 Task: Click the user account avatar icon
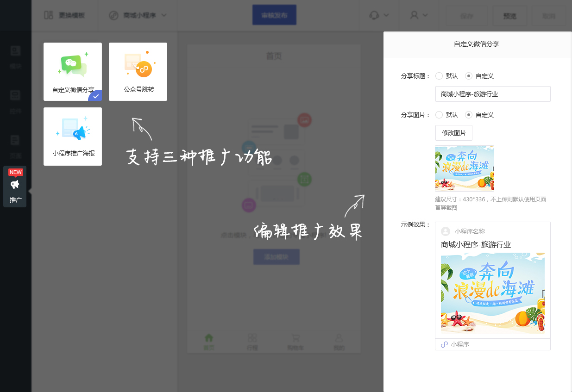(415, 15)
